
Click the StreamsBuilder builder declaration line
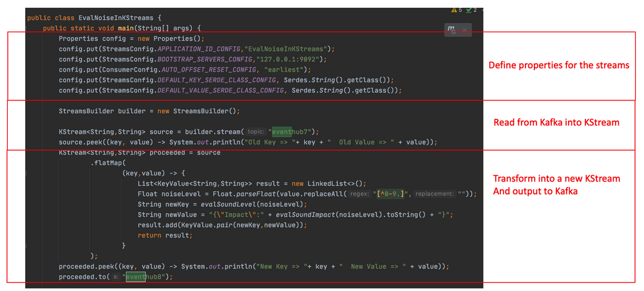(149, 111)
